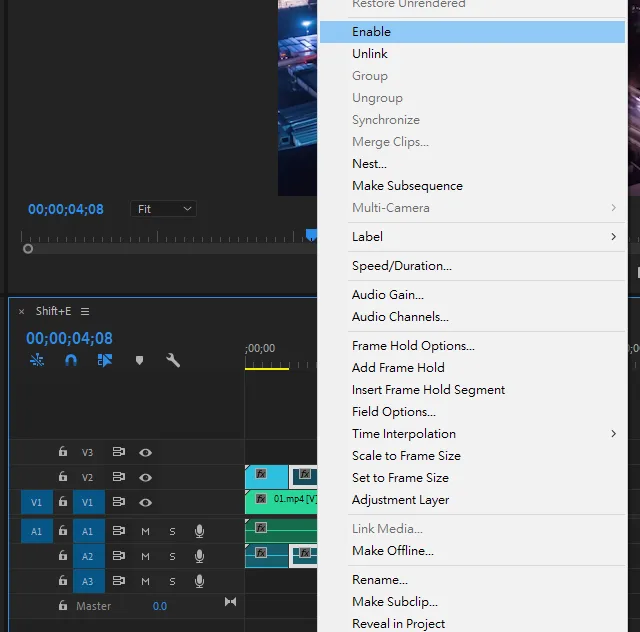Choose Audio Channels... menu entry
The image size is (640, 632).
pos(472,317)
